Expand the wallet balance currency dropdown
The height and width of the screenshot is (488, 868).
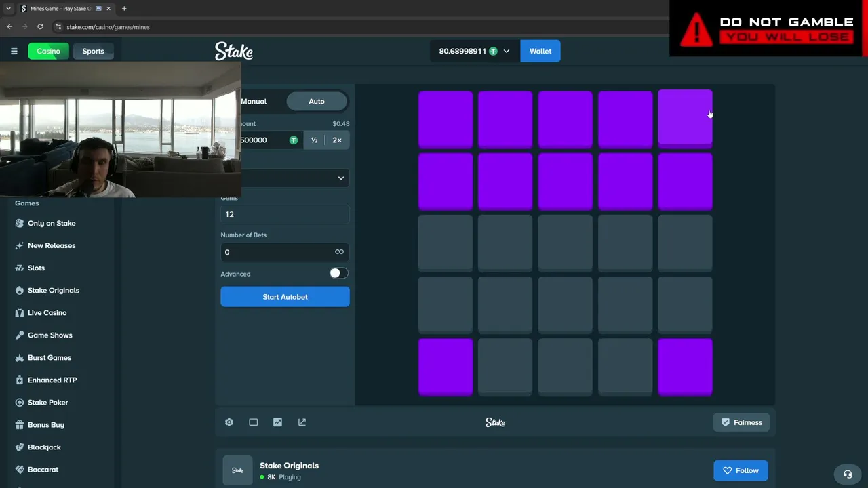pyautogui.click(x=506, y=52)
